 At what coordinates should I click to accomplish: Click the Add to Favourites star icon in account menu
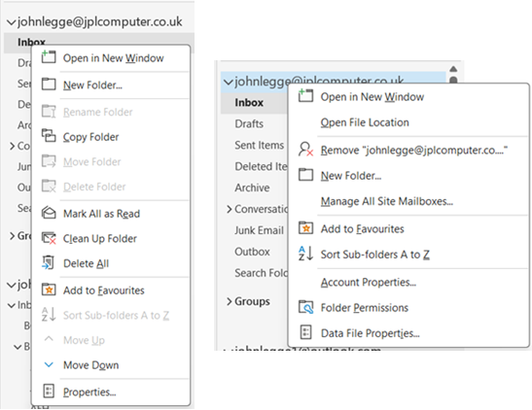(x=305, y=228)
